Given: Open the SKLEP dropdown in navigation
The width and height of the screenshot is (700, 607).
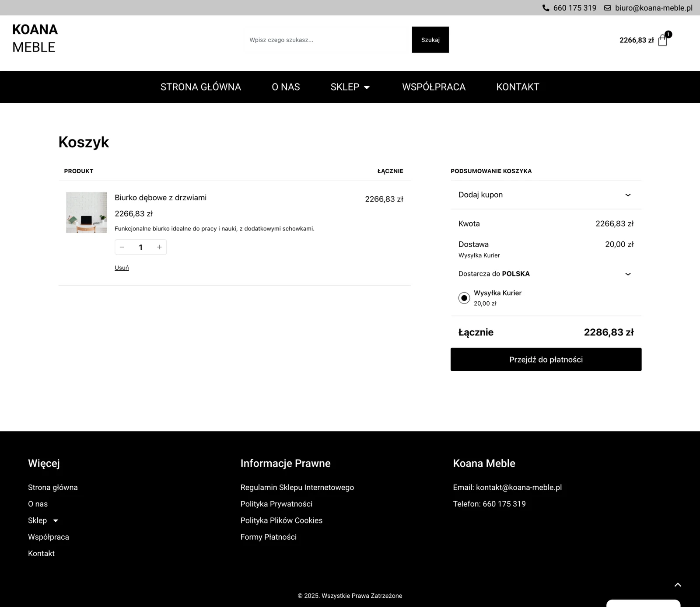Looking at the screenshot, I should pos(350,87).
